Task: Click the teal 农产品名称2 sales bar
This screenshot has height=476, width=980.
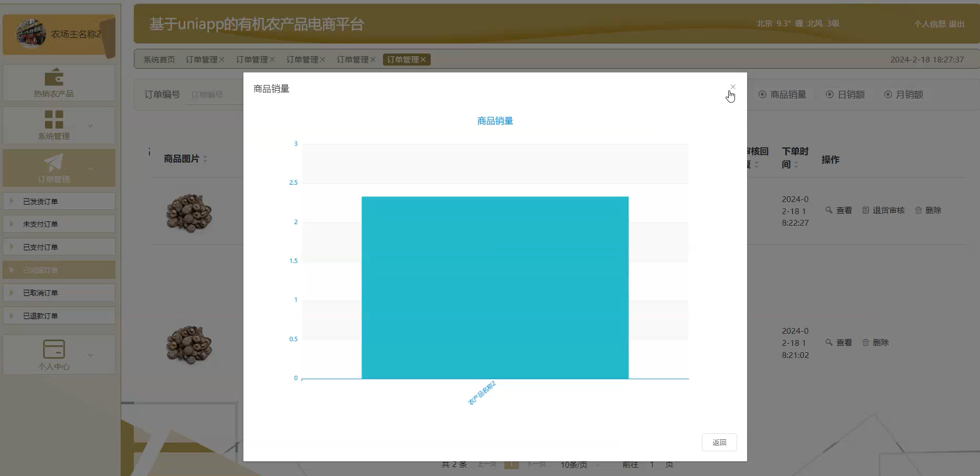Action: pyautogui.click(x=495, y=288)
